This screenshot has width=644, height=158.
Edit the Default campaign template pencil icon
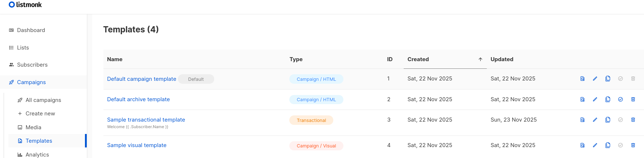click(x=595, y=79)
